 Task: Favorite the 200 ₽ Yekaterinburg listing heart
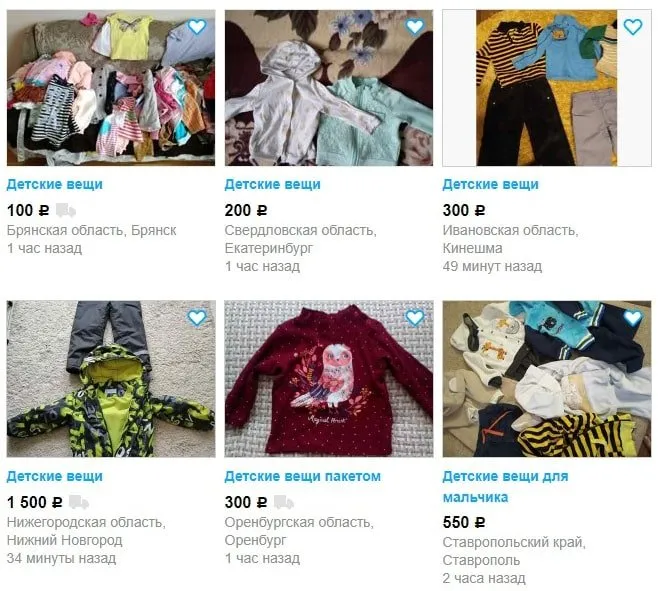point(415,27)
